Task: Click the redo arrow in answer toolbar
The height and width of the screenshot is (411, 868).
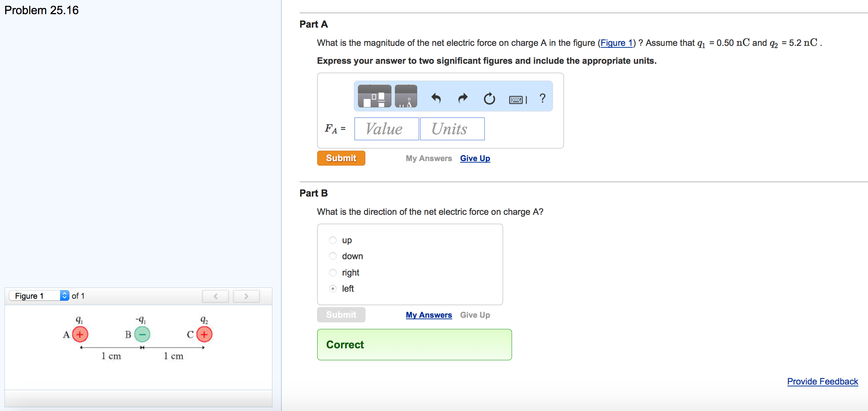Action: click(x=463, y=98)
